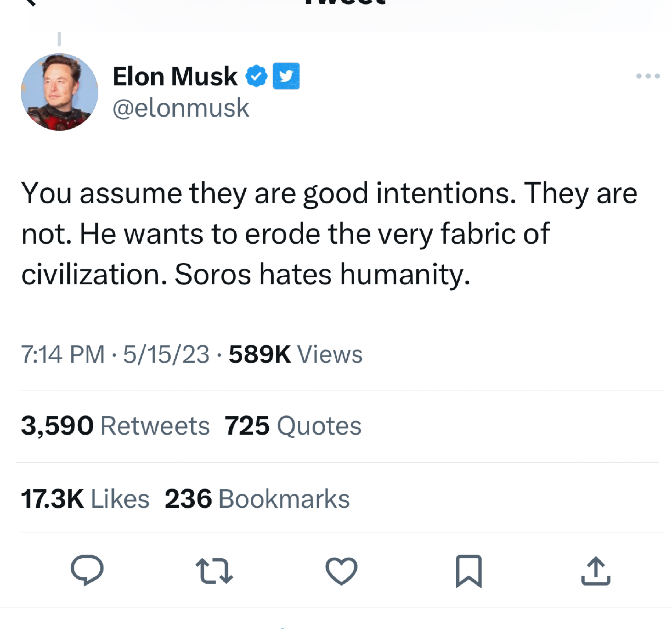Show the 725 Quotes list
Screen dimensions: 672x629
click(x=293, y=426)
